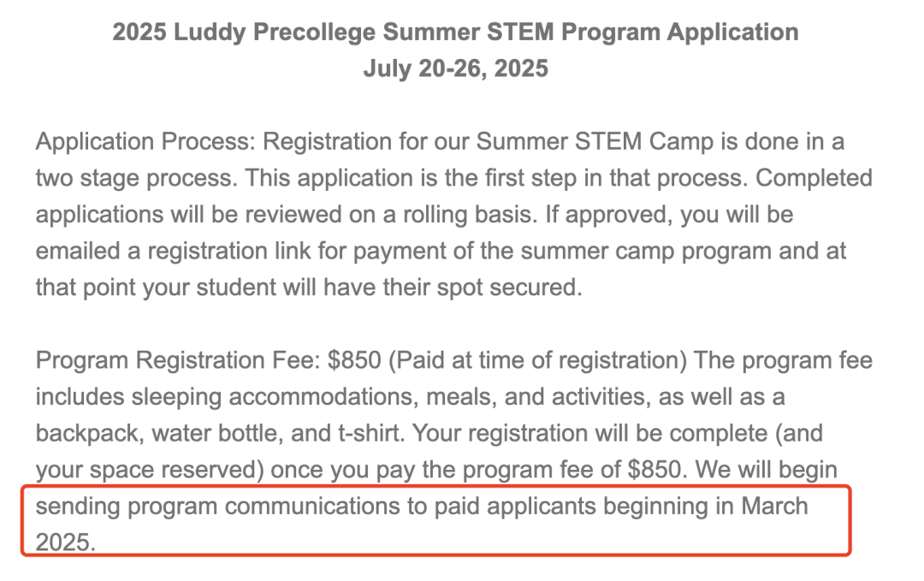Click the word 't-shirt'
The image size is (924, 581).
(370, 434)
